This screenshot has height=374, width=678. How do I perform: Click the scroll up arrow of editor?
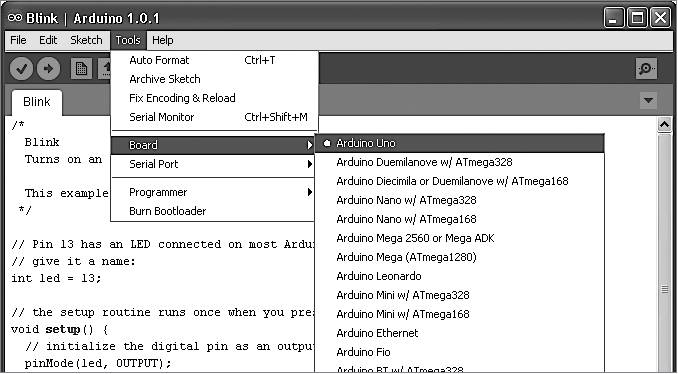pyautogui.click(x=664, y=125)
